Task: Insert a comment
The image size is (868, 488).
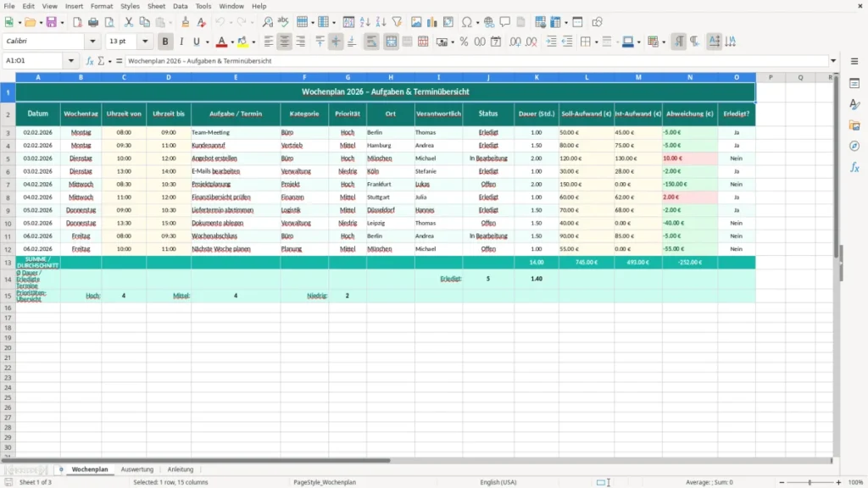Action: tap(505, 22)
